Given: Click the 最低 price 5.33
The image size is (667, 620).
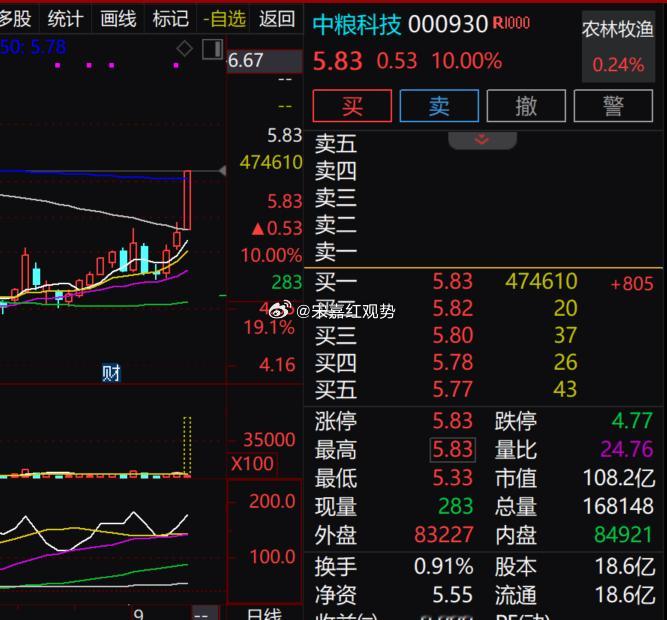Looking at the screenshot, I should point(453,478).
